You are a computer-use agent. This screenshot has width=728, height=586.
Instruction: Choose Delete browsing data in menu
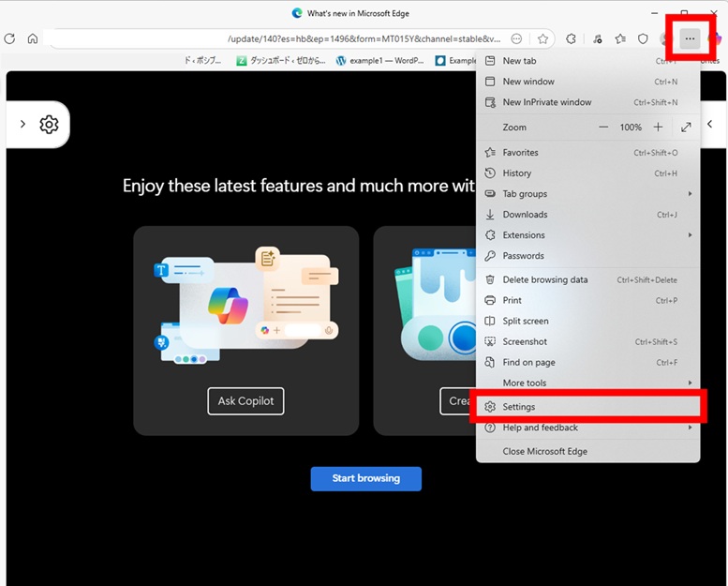click(544, 279)
